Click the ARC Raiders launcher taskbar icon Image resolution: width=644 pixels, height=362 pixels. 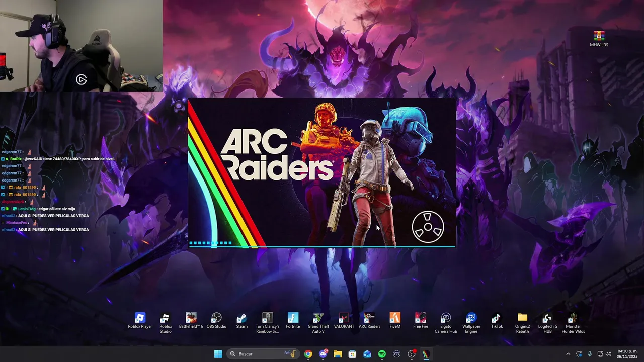point(426,354)
